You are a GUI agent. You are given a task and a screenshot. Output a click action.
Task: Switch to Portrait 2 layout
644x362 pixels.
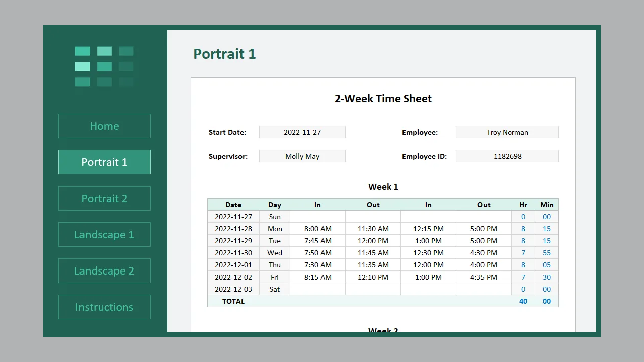(x=104, y=199)
